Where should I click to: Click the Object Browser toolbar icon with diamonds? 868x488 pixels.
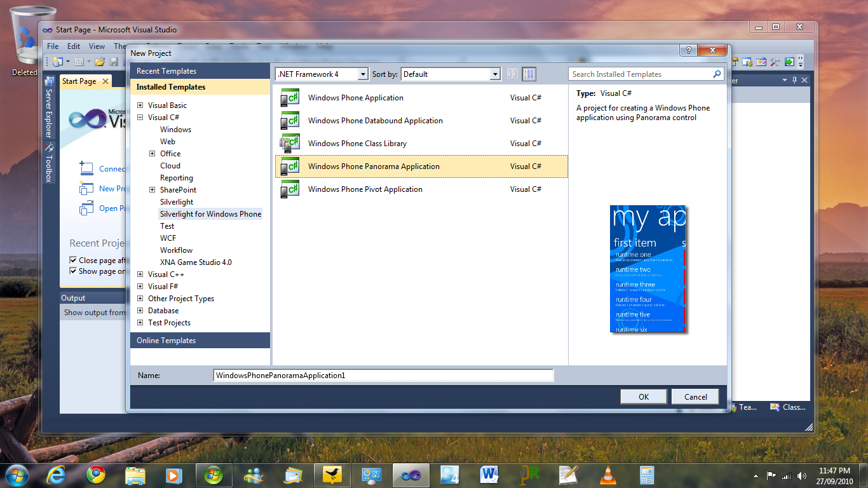coord(761,62)
